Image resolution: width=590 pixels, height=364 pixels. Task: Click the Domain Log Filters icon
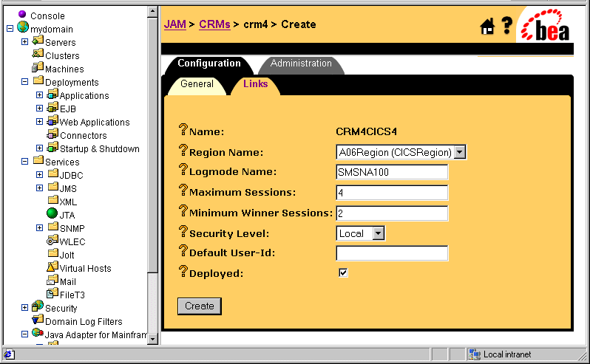point(38,319)
